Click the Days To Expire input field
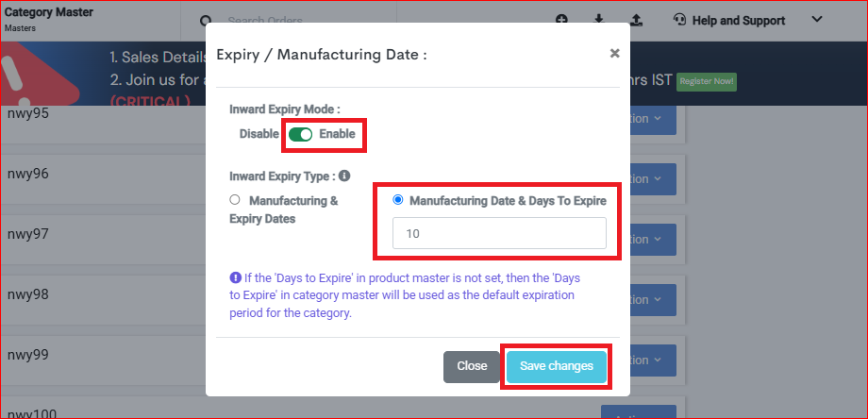The height and width of the screenshot is (419, 868). point(499,233)
